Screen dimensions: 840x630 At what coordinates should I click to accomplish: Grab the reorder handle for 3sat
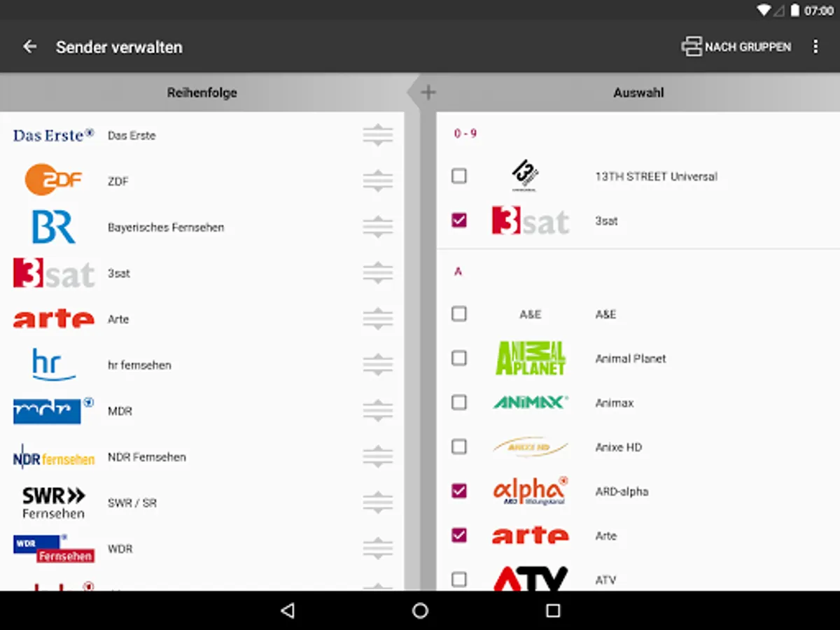pos(378,273)
